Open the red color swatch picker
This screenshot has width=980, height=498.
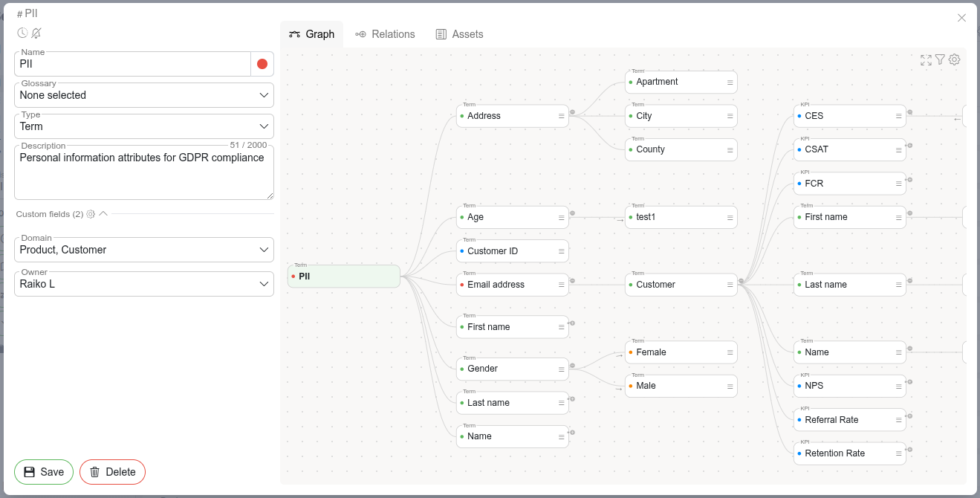(262, 64)
